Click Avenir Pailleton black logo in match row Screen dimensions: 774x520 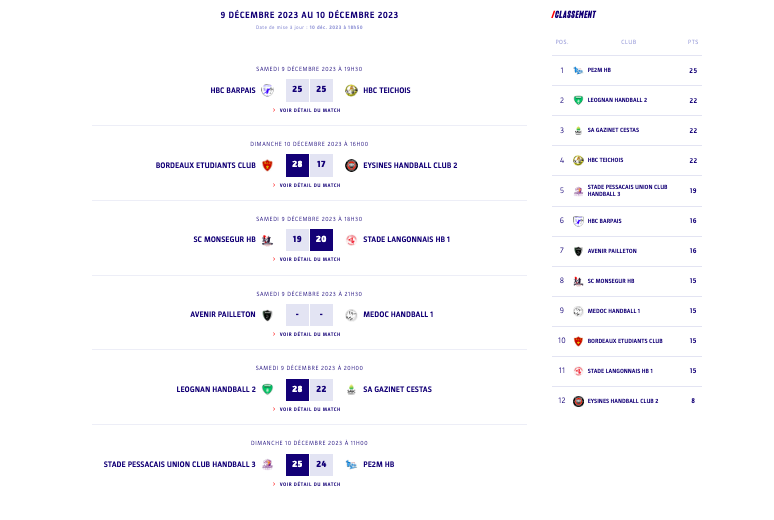[x=267, y=315]
